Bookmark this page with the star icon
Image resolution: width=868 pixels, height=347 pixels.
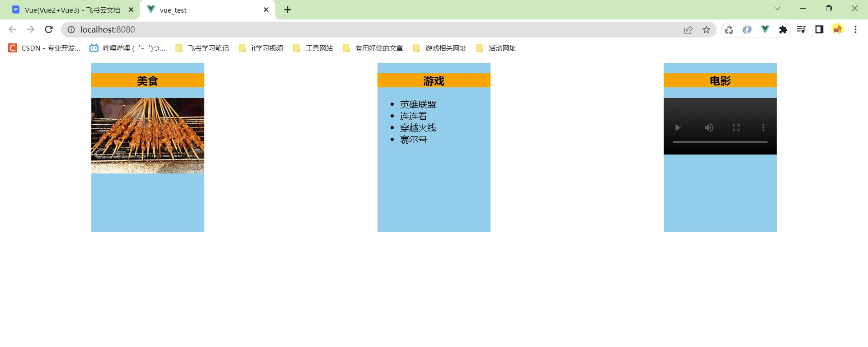706,30
